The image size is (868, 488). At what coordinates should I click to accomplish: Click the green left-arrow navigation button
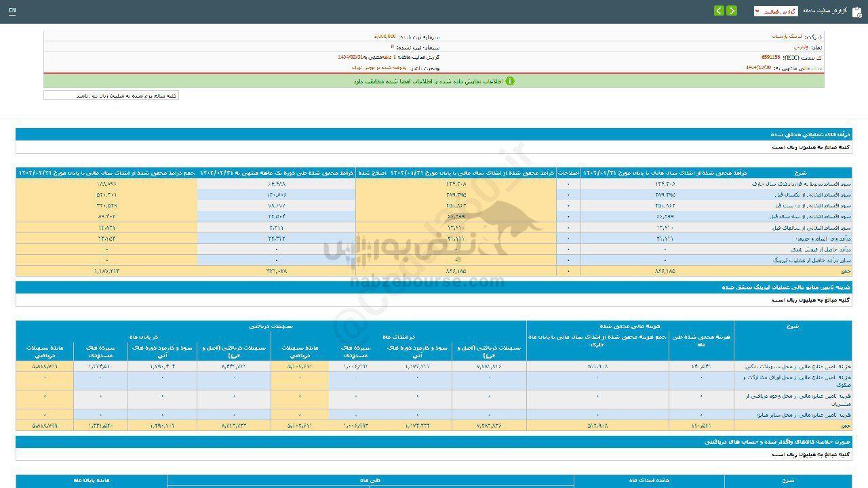click(719, 11)
